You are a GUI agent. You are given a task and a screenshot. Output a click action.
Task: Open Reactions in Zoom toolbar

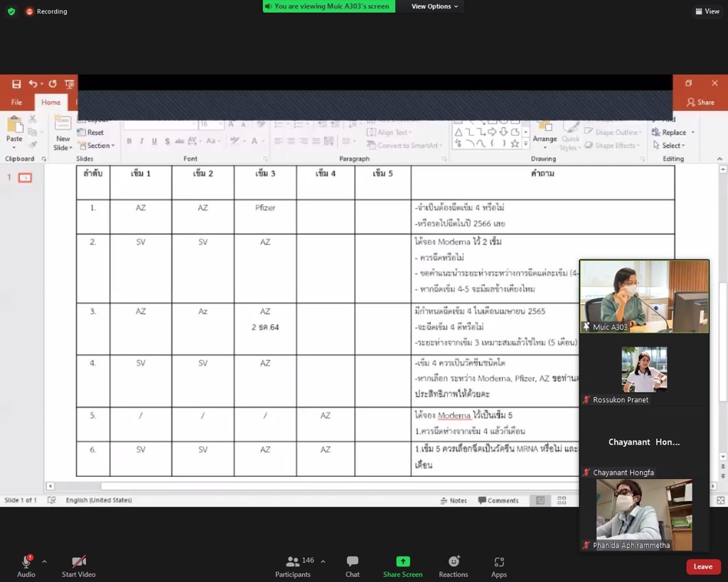454,566
